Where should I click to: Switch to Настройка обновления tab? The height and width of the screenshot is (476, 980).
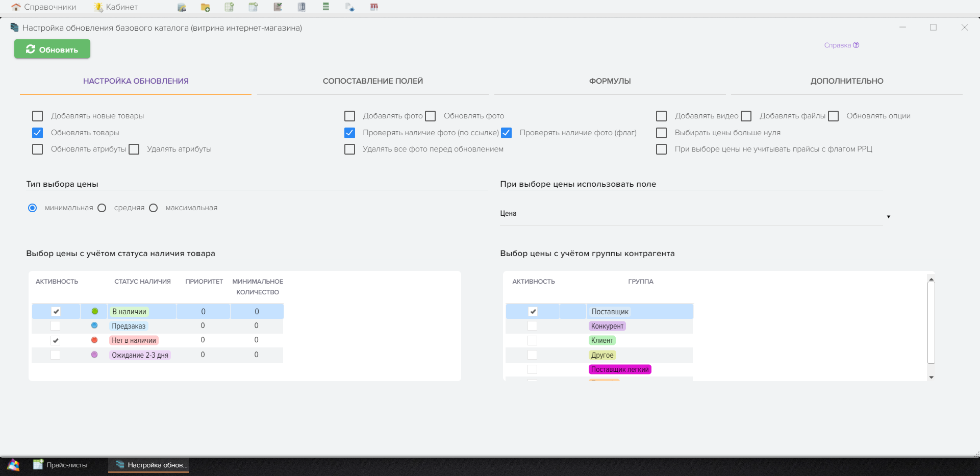[x=136, y=81]
